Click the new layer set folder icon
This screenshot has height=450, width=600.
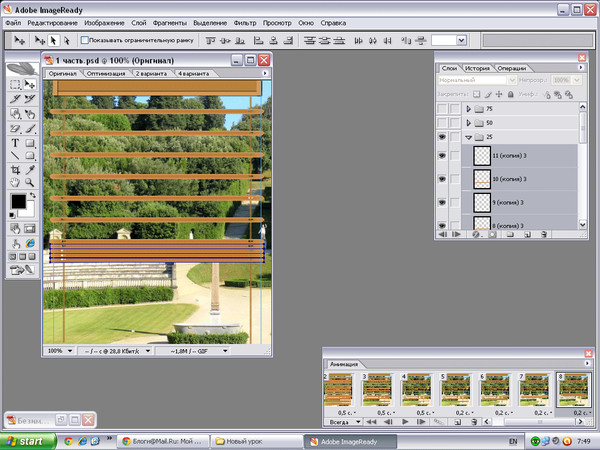(510, 234)
